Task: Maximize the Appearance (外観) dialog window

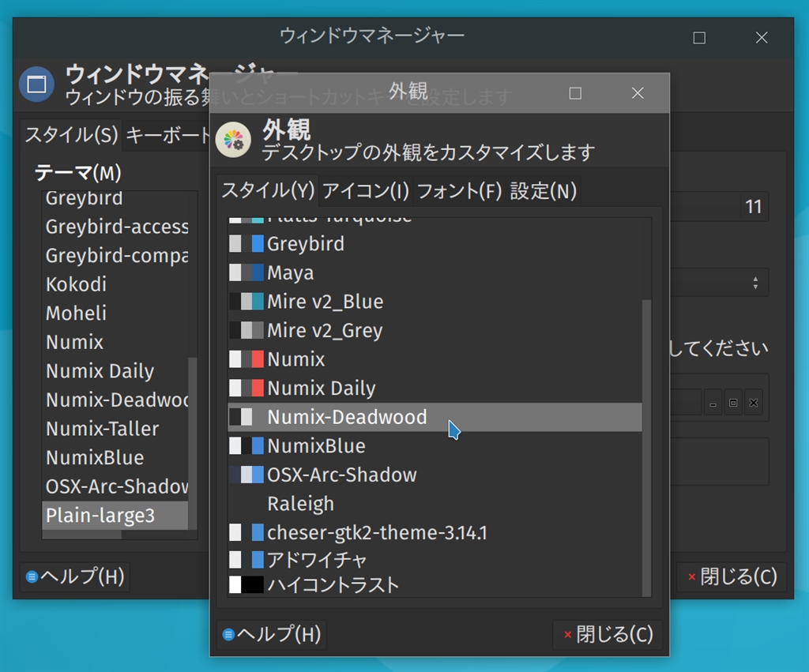Action: coord(575,93)
